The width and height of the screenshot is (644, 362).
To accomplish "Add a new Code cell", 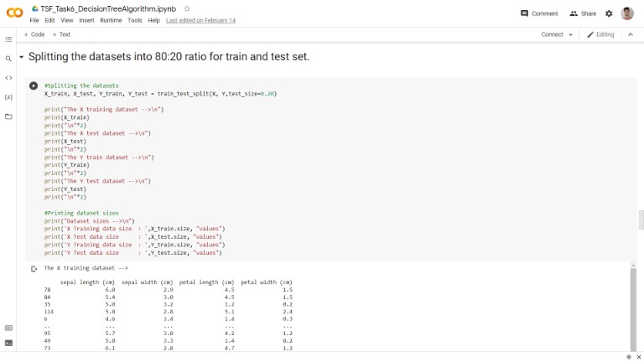I will coord(34,34).
